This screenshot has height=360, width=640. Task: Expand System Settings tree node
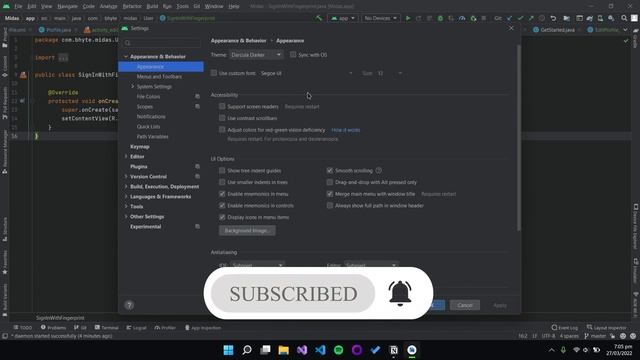click(x=133, y=86)
